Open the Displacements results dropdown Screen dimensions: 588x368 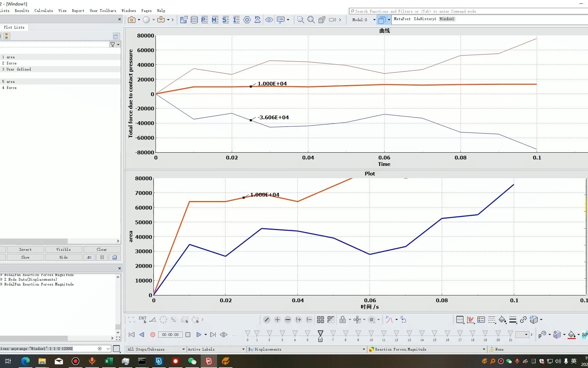click(307, 349)
